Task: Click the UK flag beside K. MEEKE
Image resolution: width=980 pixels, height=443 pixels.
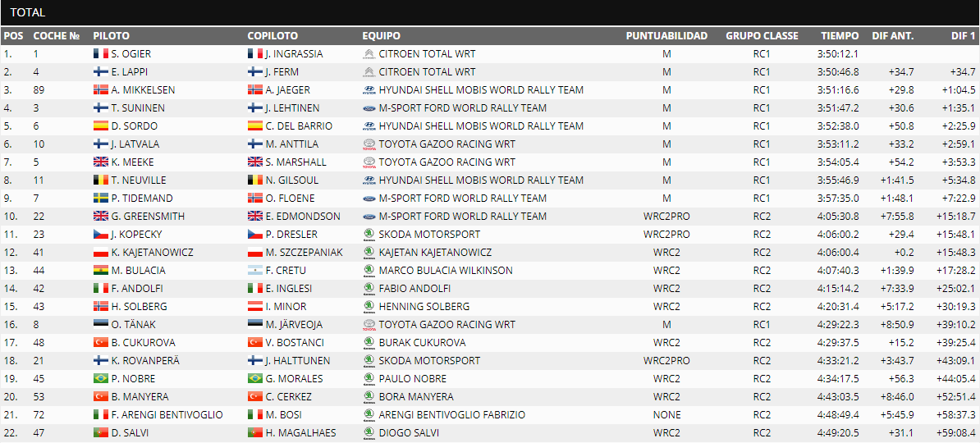Action: tap(101, 162)
